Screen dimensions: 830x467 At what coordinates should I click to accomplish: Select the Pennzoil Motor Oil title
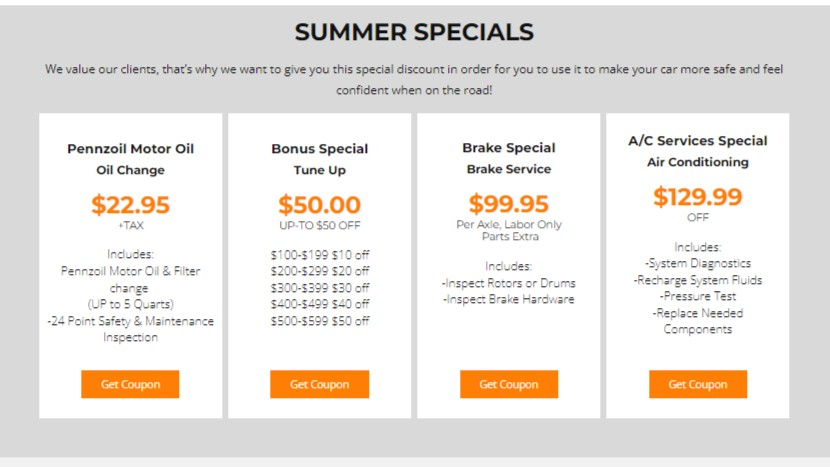130,149
